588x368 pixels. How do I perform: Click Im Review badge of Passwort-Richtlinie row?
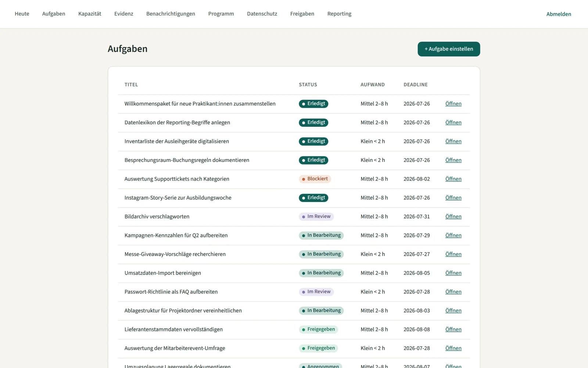(316, 292)
